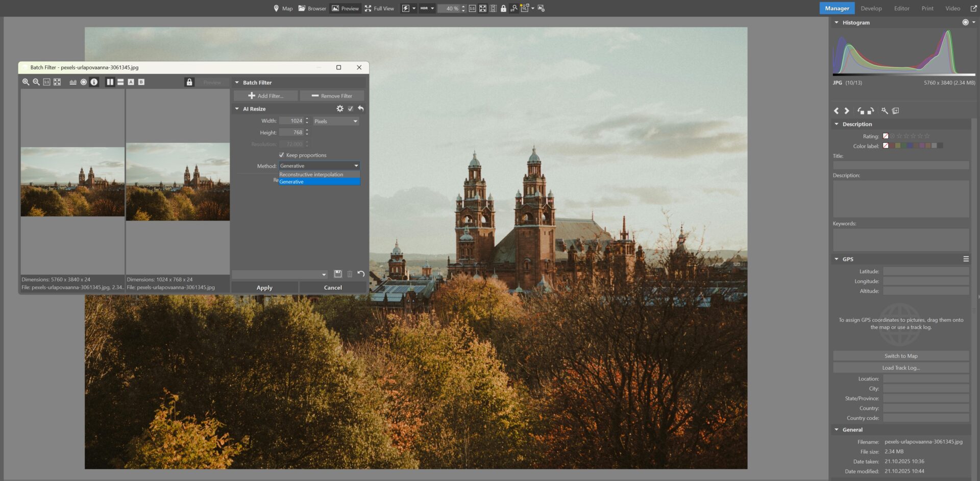This screenshot has height=481, width=980.
Task: Select the green color label swatch
Action: coord(904,146)
